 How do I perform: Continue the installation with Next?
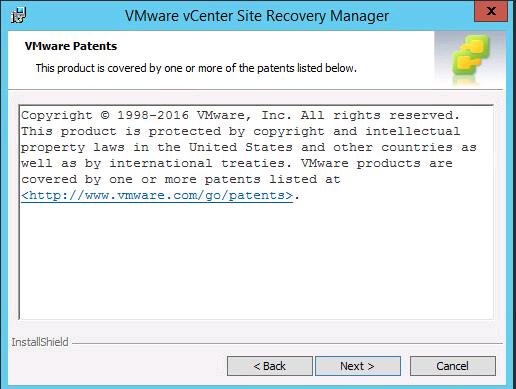coord(358,366)
